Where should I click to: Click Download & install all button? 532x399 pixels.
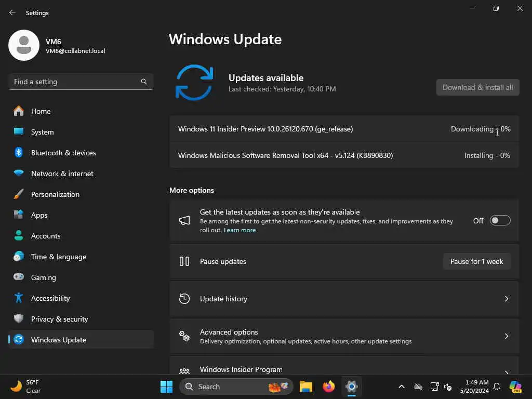click(478, 87)
